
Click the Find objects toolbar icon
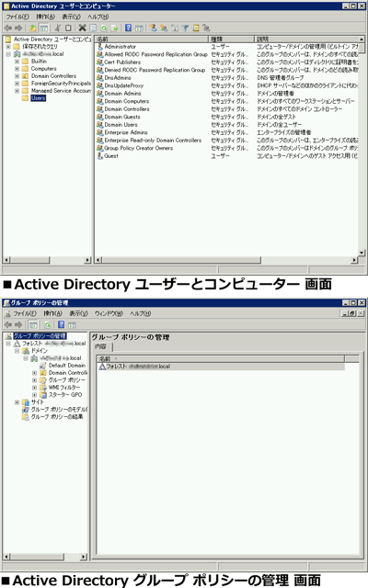(x=196, y=28)
